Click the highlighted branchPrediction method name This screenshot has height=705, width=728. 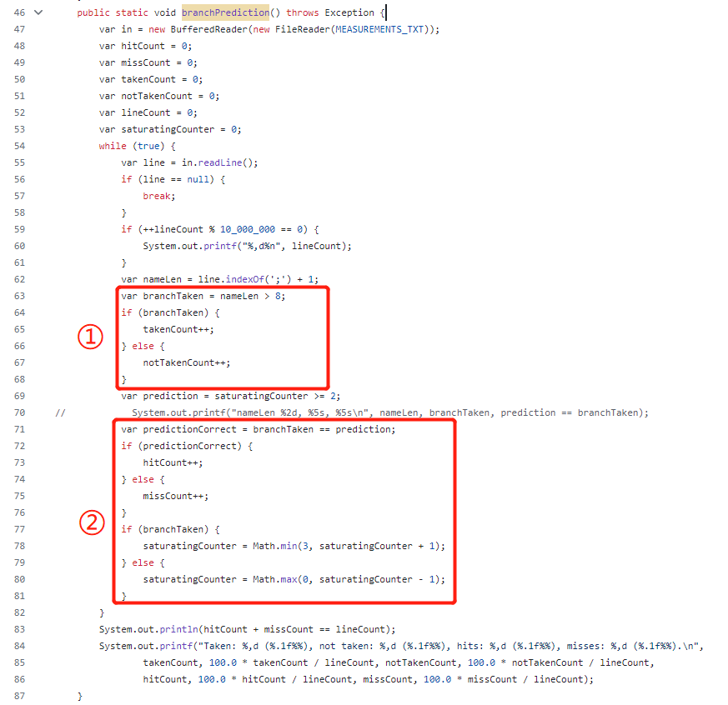click(x=225, y=12)
